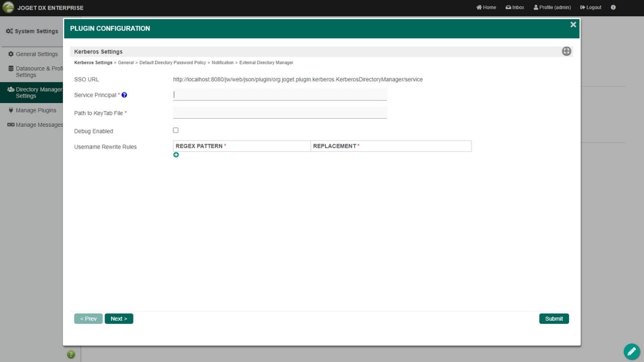Screen dimensions: 644x362
Task: Click the Directory Manager users icon
Action: (11, 89)
